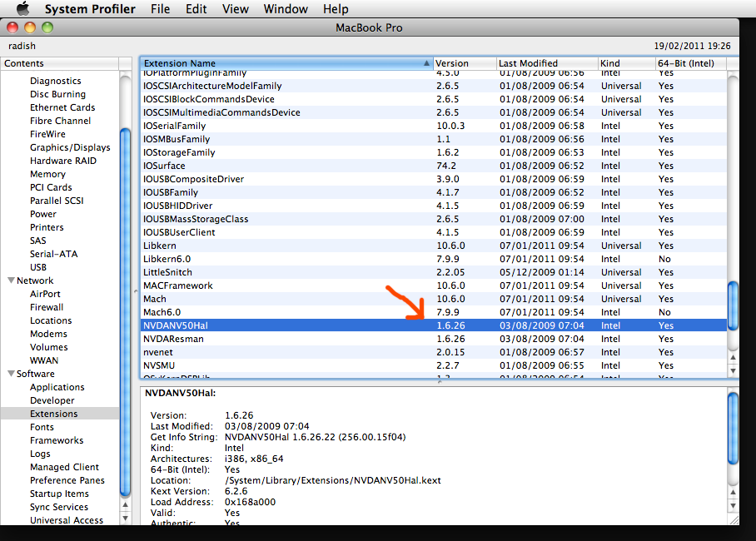This screenshot has height=541, width=756.
Task: Open the View menu
Action: click(x=236, y=9)
